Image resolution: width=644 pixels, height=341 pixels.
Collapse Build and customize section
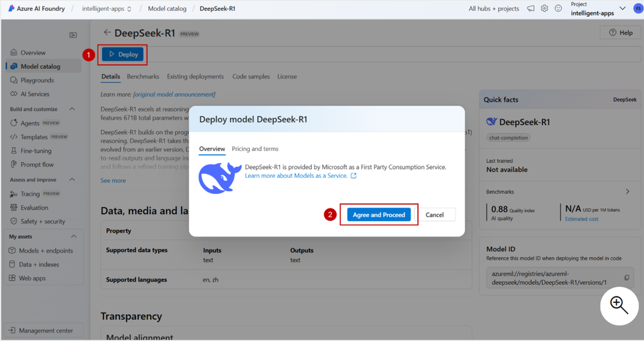click(x=72, y=109)
